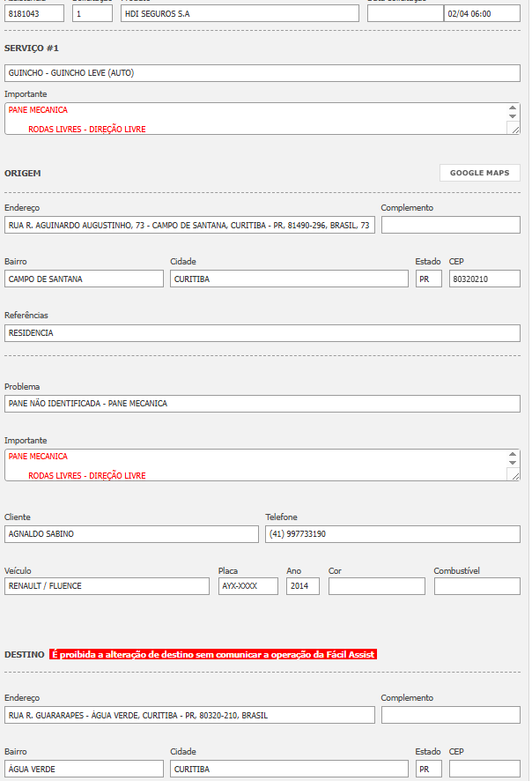Focus the empty Cor field
Screen dimensions: 532x781
376,586
